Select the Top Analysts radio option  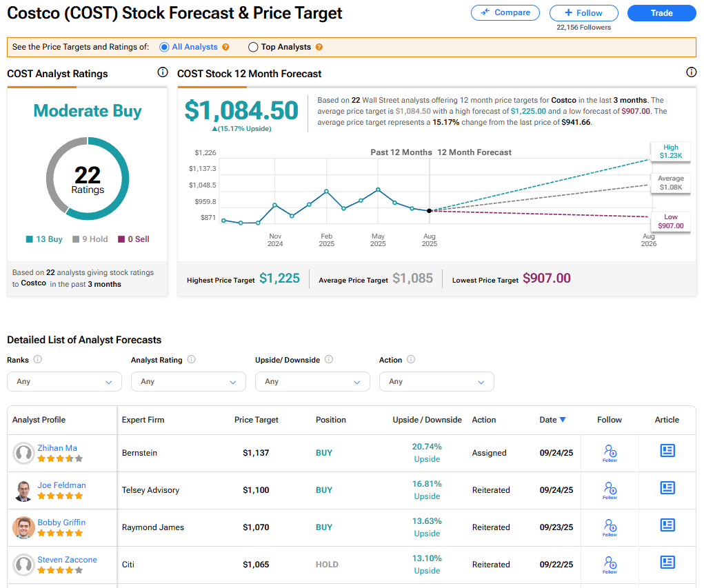[x=253, y=47]
